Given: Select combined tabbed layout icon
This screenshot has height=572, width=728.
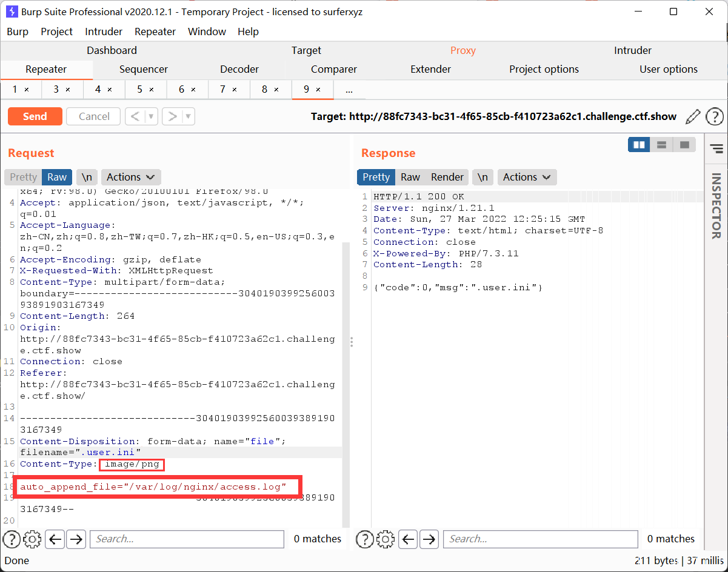Looking at the screenshot, I should tap(684, 145).
